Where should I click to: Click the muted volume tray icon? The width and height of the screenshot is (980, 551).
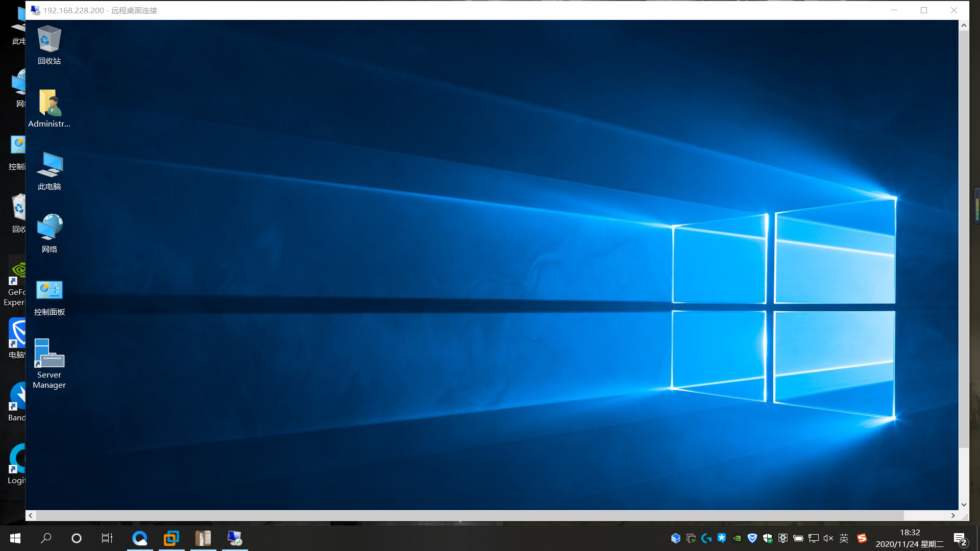click(828, 538)
